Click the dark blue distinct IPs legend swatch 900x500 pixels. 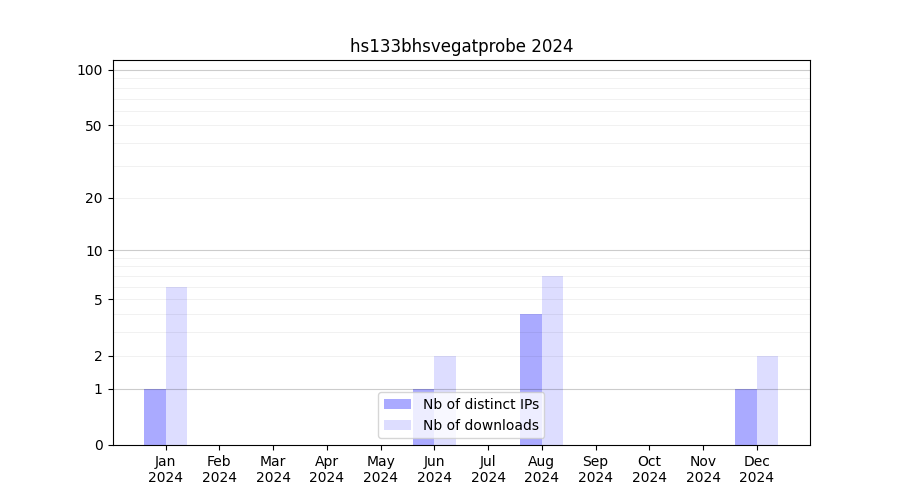(x=397, y=404)
